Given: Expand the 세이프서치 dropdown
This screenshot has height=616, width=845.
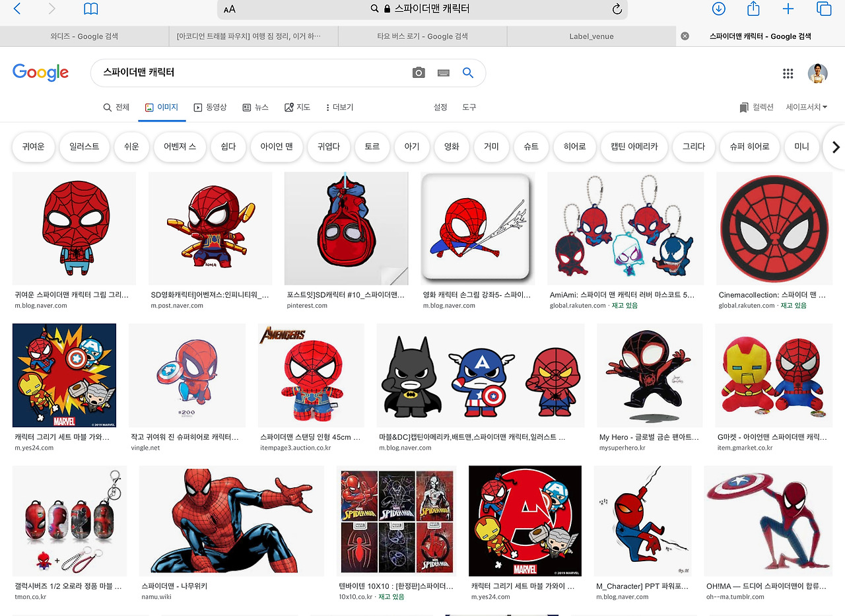Looking at the screenshot, I should [806, 107].
